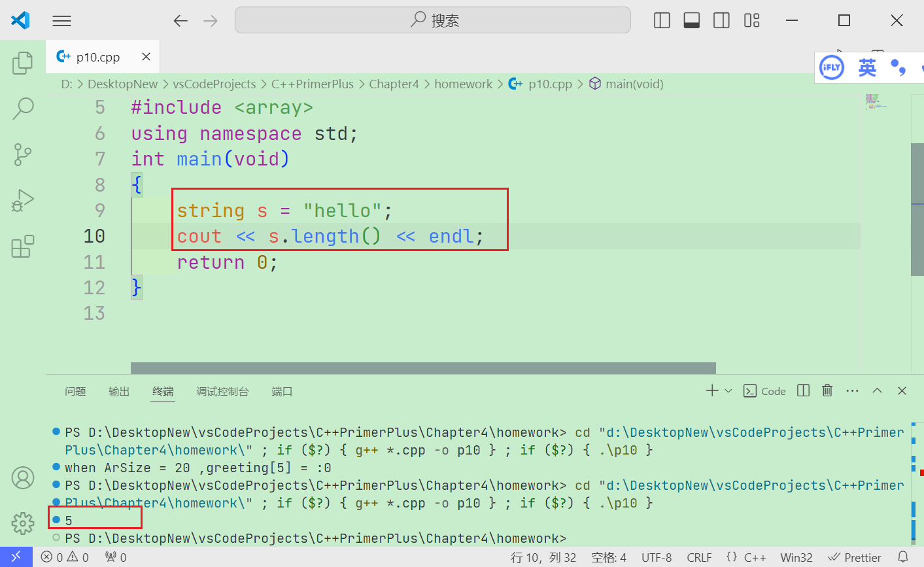
Task: Create a new terminal with plus icon
Action: tap(712, 390)
